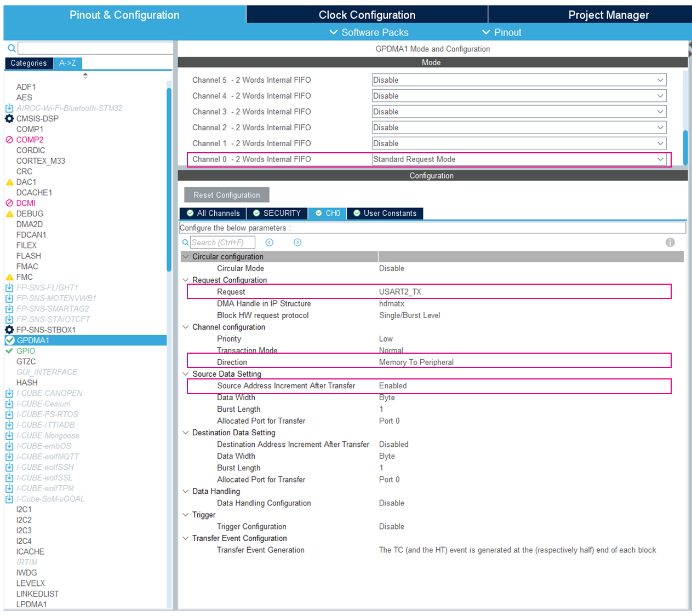Select the Circular Mode value Disable
The height and width of the screenshot is (616, 692).
click(x=392, y=268)
